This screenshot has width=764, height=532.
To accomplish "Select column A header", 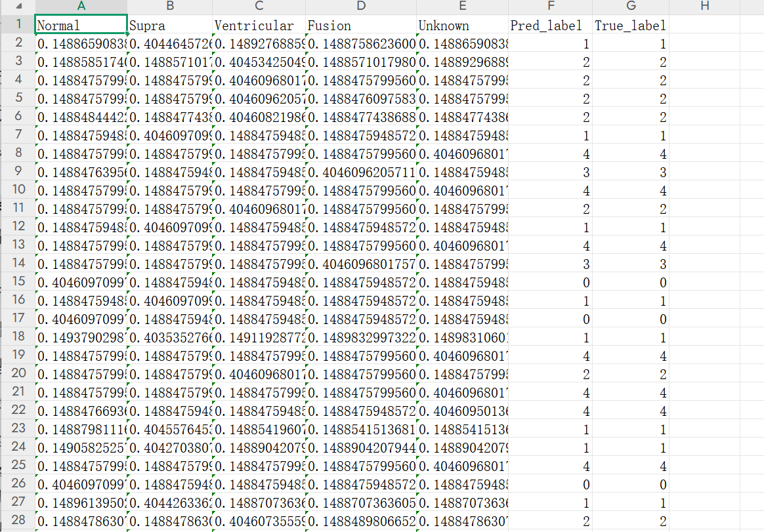I will [x=81, y=7].
